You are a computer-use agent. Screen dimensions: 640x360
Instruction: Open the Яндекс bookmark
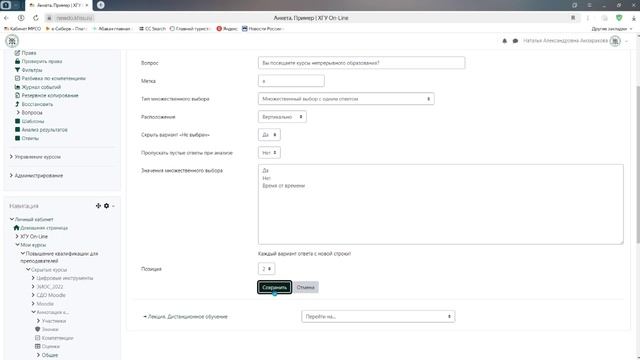coord(227,29)
